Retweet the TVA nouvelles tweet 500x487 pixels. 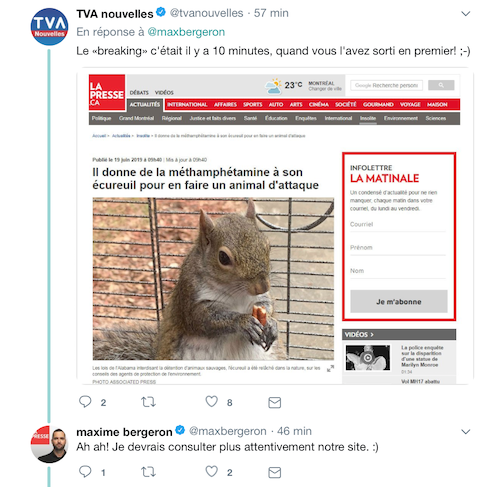[148, 402]
